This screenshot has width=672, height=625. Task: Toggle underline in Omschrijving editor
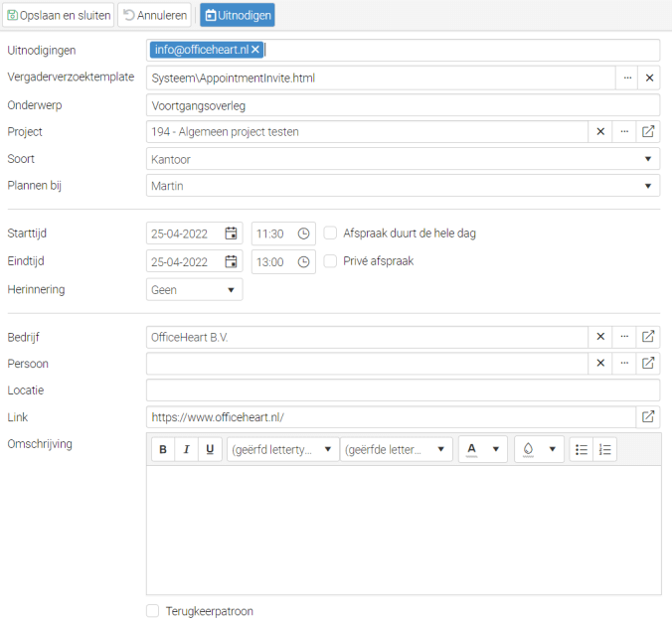pyautogui.click(x=210, y=449)
